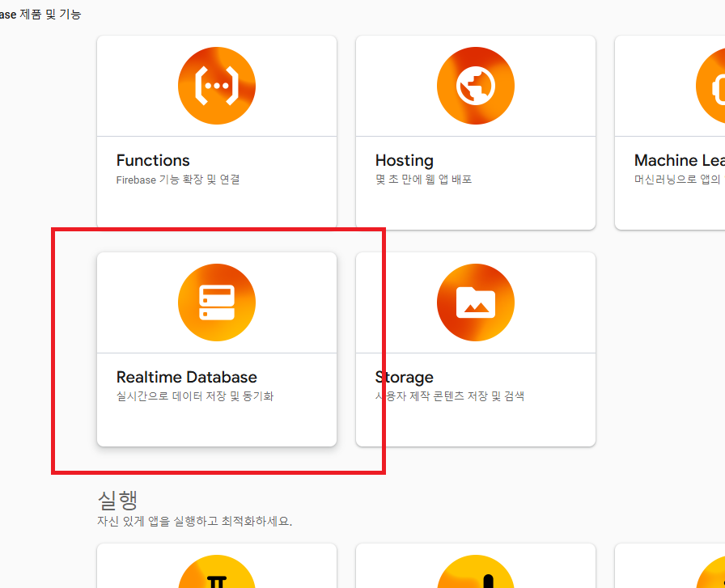Click the cut-off yellow icon at bottom right

point(710,571)
